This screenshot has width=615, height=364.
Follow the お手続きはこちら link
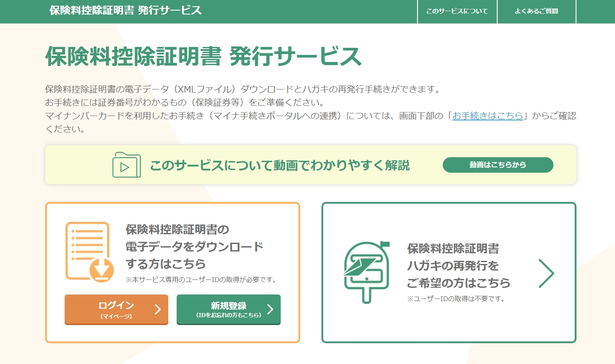pos(487,116)
